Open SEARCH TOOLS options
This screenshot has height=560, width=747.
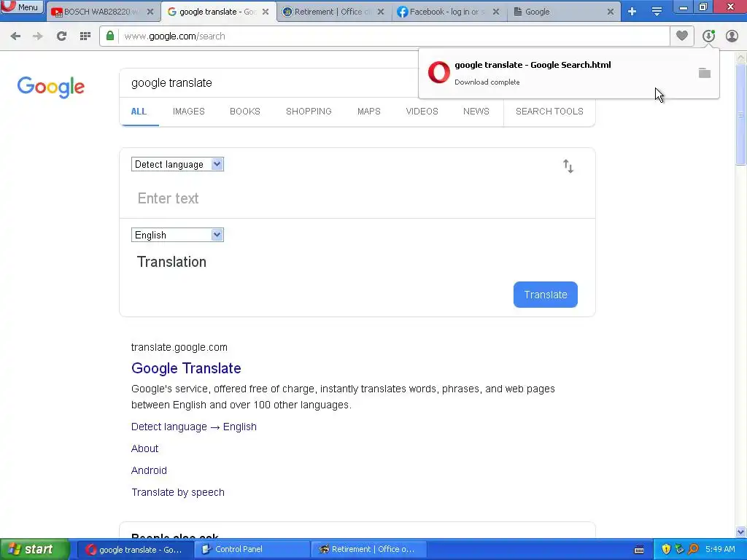[549, 112]
